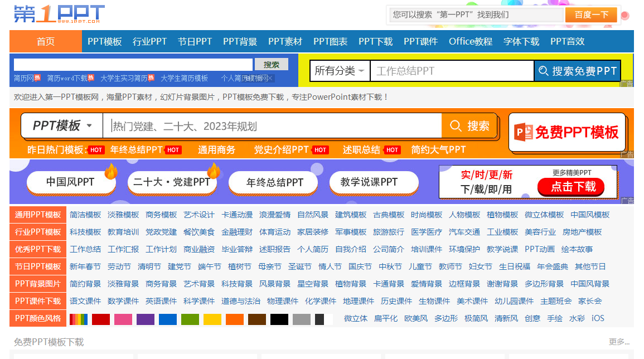Click the red 点击下载 button

point(573,187)
